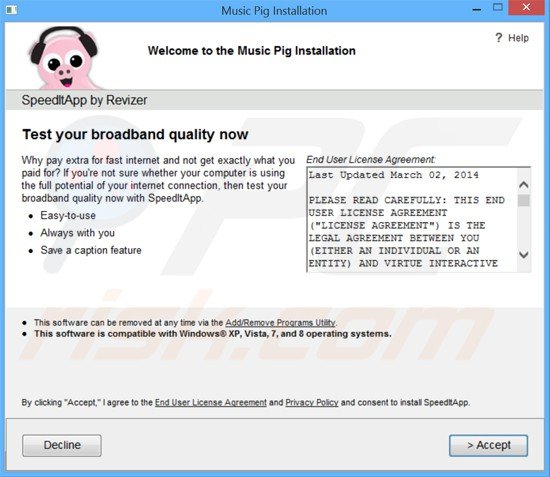Viewport: 550px width, 477px height.
Task: Close the Music Pig Installation window
Action: point(526,7)
